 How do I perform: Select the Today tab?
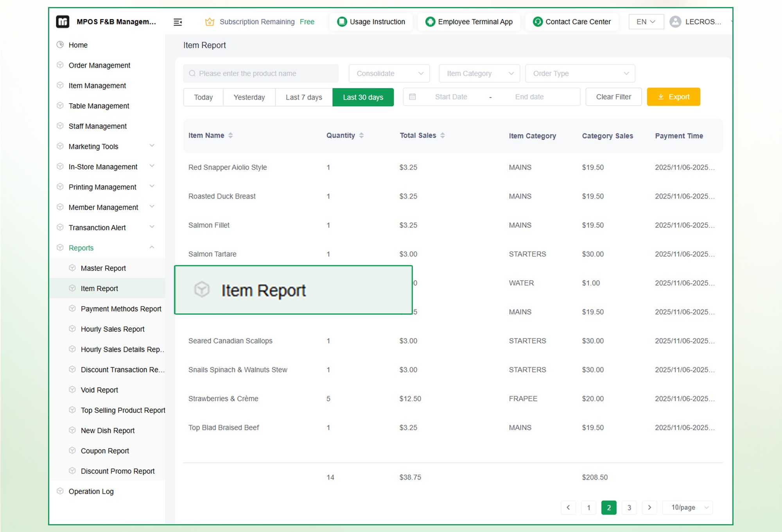pos(203,97)
